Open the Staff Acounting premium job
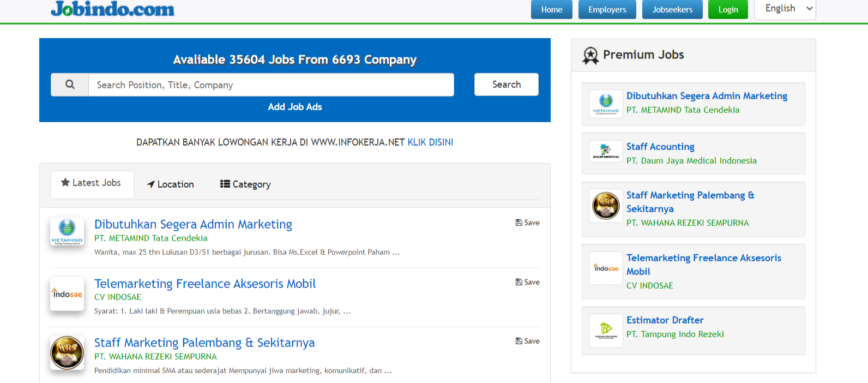 coord(660,147)
